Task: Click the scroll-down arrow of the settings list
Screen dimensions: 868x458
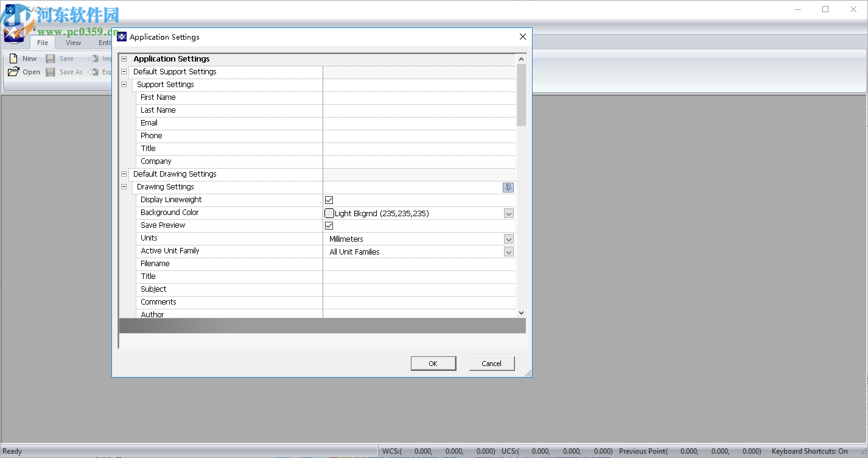Action: pyautogui.click(x=521, y=312)
